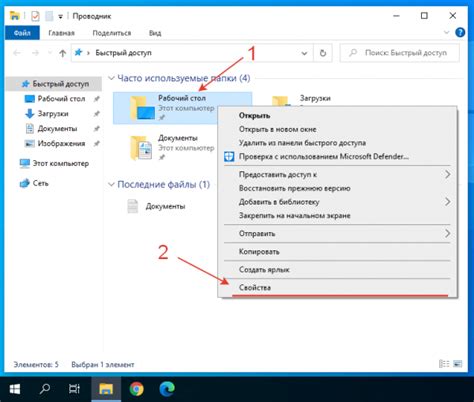Viewport: 474px width, 402px height.
Task: Select Быстрый доступ in the navigation pane
Action: [x=55, y=84]
